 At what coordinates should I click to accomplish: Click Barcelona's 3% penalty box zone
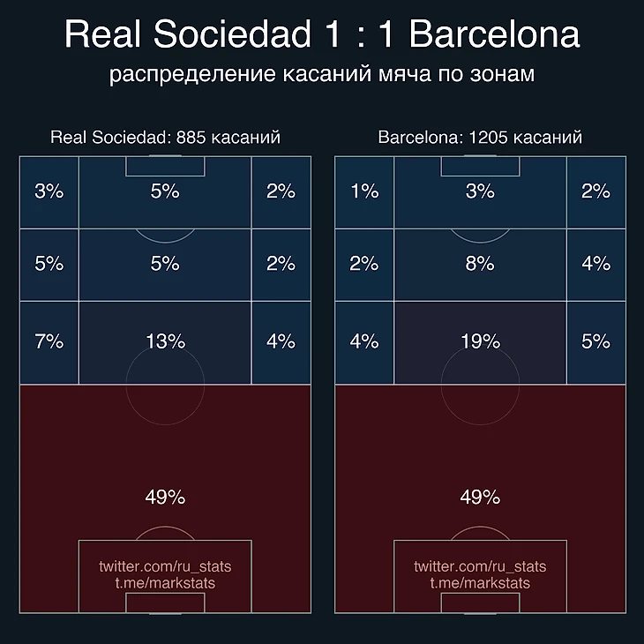pos(480,192)
